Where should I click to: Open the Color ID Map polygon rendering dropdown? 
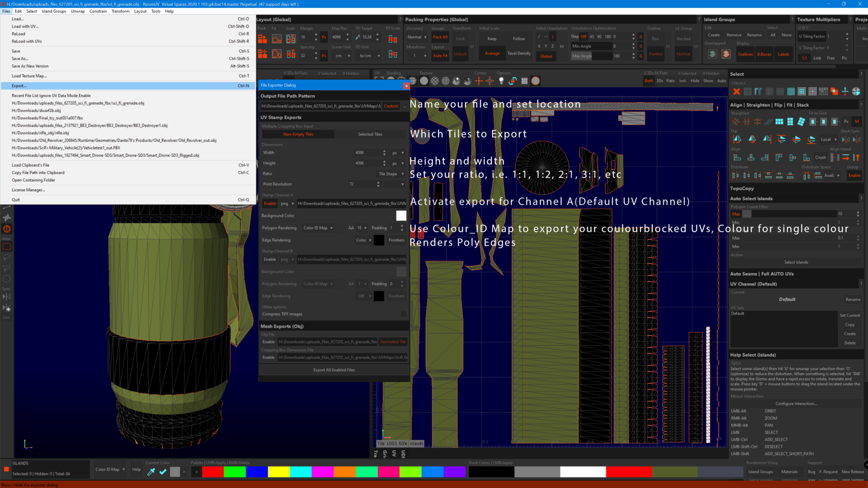[x=318, y=228]
